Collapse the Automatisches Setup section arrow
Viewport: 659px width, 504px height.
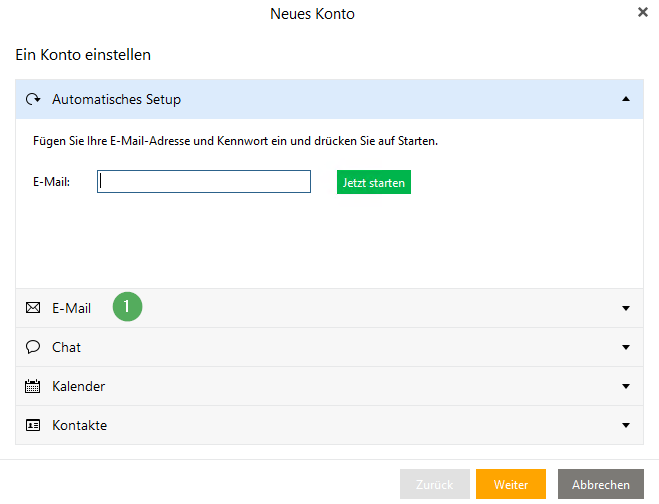(626, 99)
